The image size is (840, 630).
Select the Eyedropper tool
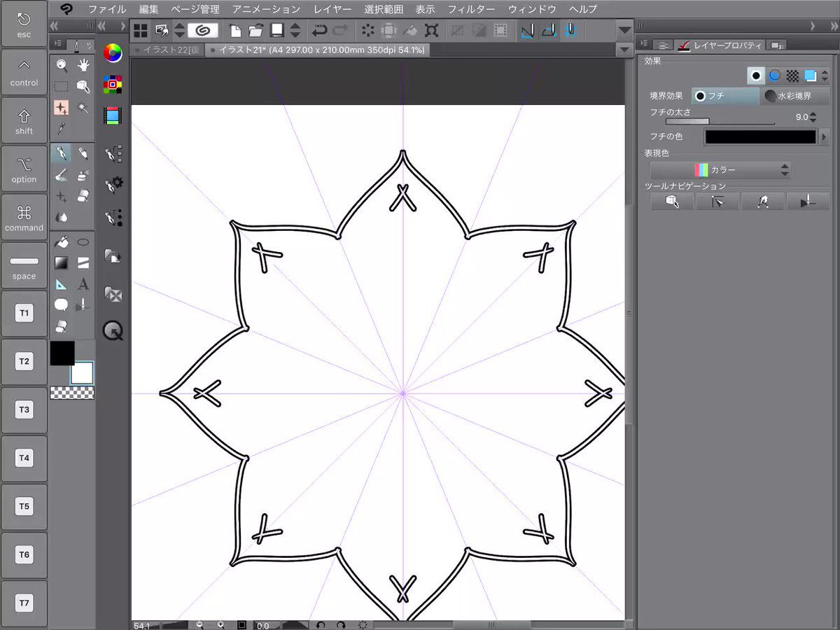[62, 129]
